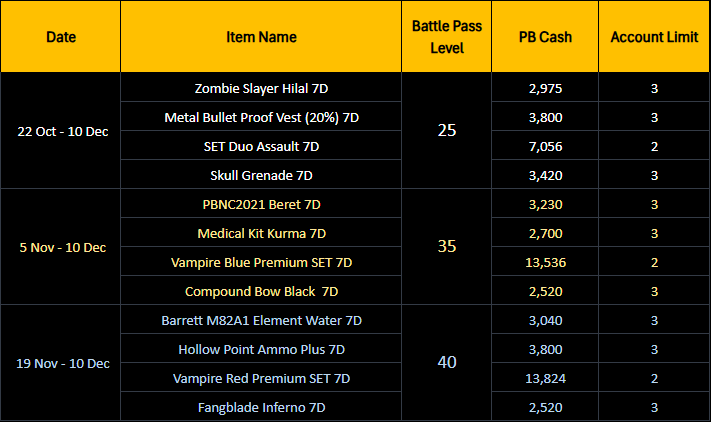The height and width of the screenshot is (422, 711).
Task: Click the battle pass level 35 cell
Action: (447, 246)
